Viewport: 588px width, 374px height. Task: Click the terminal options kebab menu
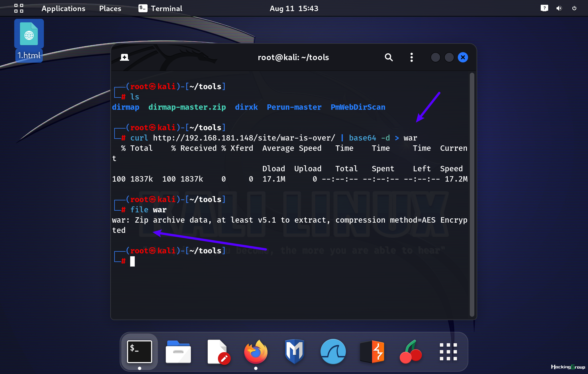[x=411, y=57]
